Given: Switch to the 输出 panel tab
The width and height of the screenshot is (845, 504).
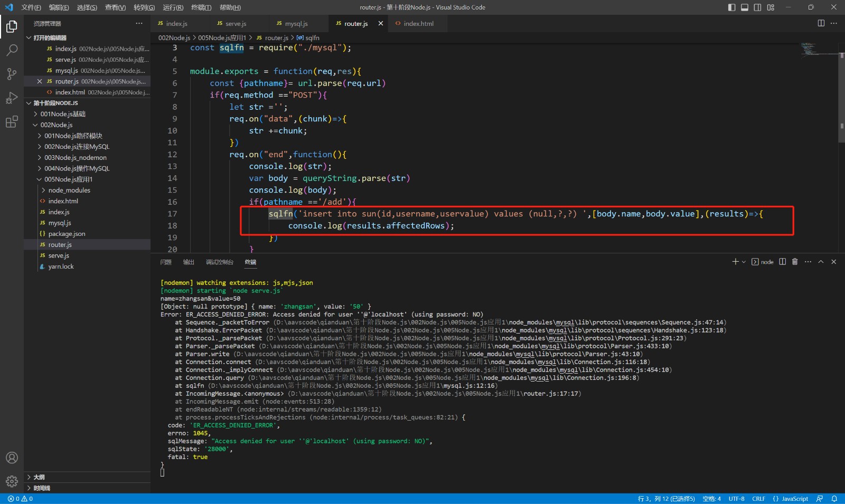Looking at the screenshot, I should click(x=189, y=262).
